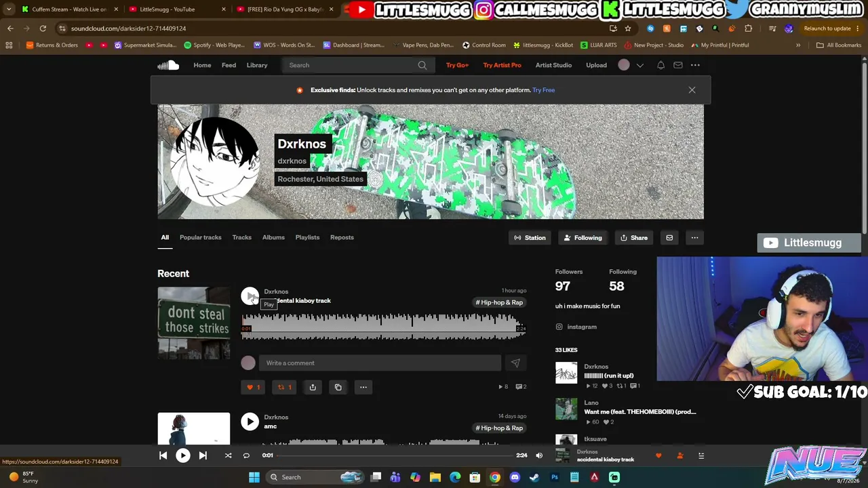Reload the page in Chrome
Screen dimensions: 868x488
click(x=43, y=28)
